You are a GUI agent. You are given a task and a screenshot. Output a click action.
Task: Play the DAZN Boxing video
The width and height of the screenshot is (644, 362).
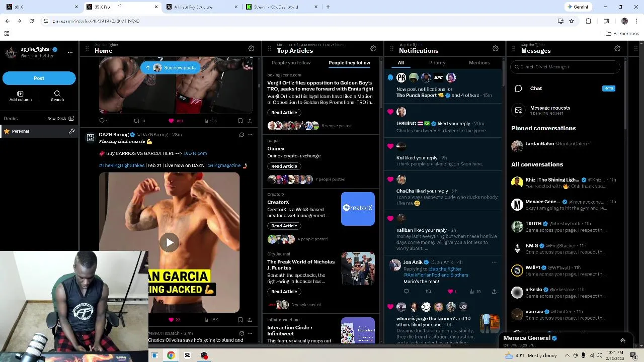[x=170, y=242]
